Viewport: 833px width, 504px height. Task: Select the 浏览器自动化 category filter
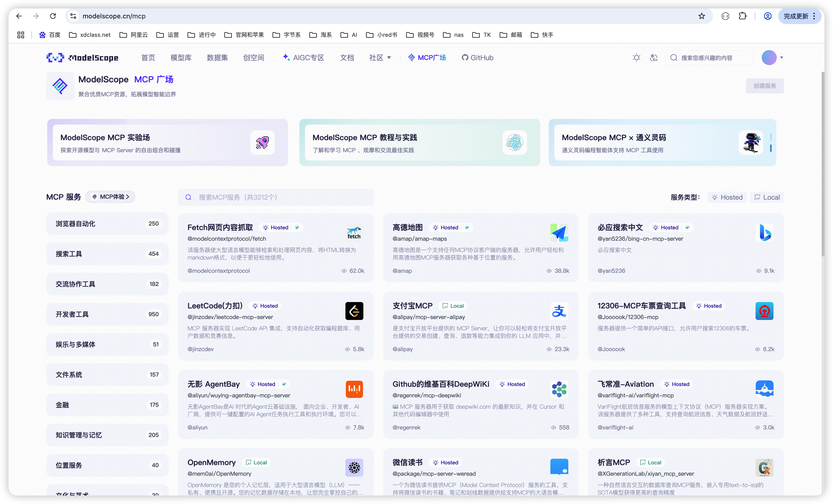(x=107, y=224)
